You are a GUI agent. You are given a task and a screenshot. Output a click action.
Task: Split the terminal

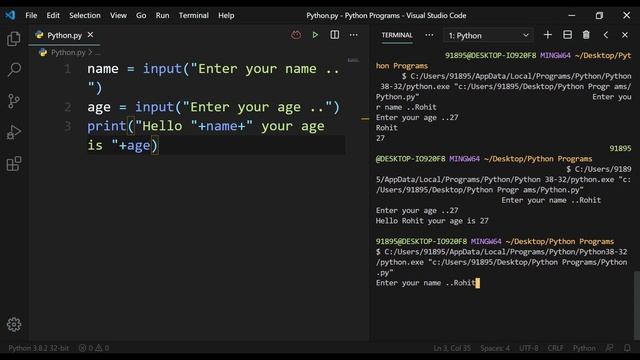(x=567, y=35)
